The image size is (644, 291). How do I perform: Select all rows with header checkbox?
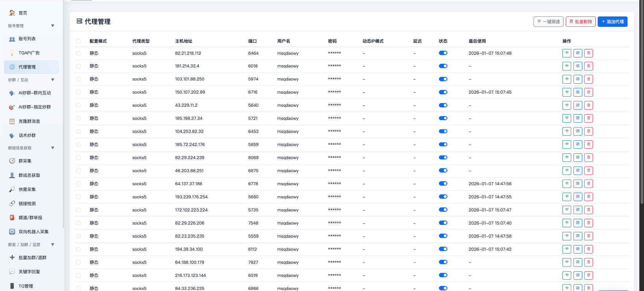tap(79, 41)
